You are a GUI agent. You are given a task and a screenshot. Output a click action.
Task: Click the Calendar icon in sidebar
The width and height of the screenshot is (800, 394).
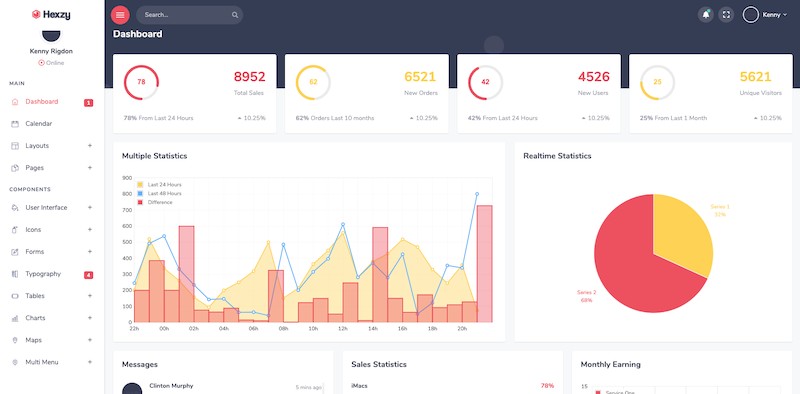point(15,124)
